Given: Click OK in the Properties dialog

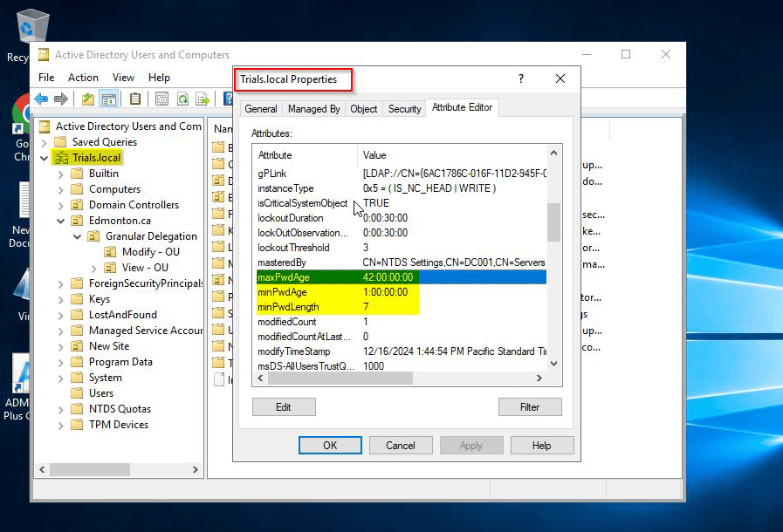Looking at the screenshot, I should (x=330, y=445).
